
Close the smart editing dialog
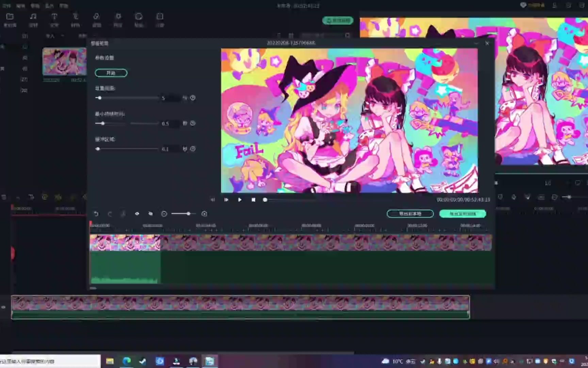[x=487, y=43]
